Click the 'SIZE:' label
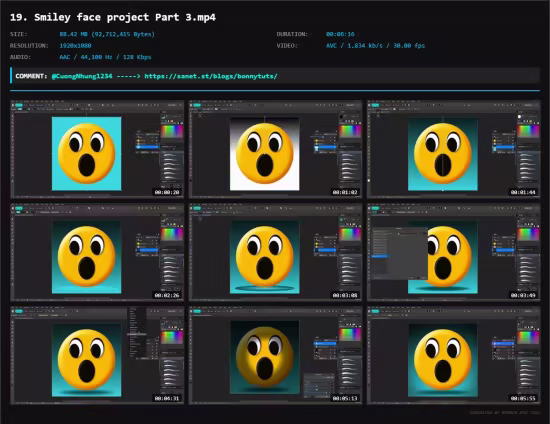This screenshot has width=550, height=424. tap(19, 34)
